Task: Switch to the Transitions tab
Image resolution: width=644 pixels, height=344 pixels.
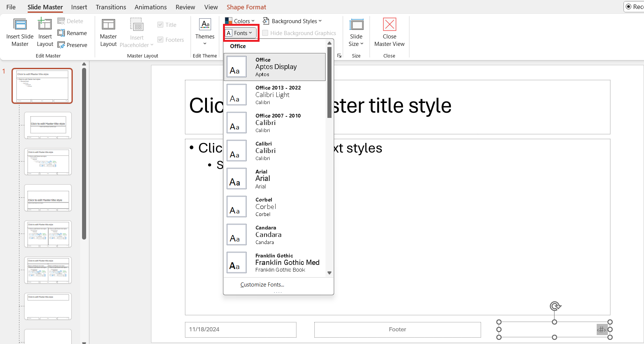Action: [x=111, y=7]
